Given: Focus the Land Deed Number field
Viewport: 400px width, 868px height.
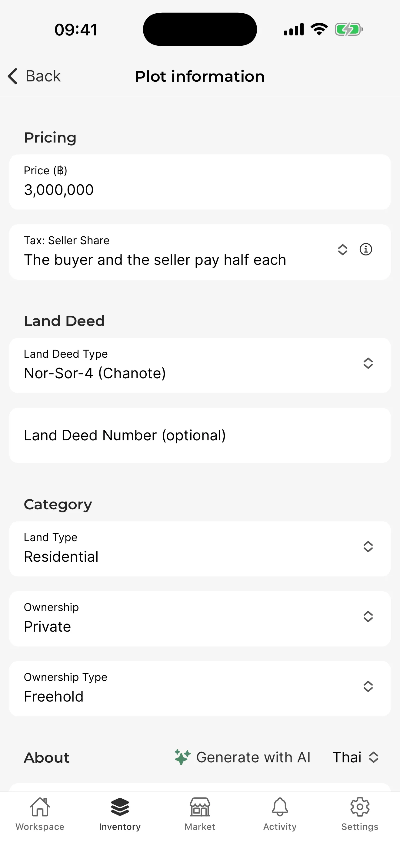Looking at the screenshot, I should [200, 435].
